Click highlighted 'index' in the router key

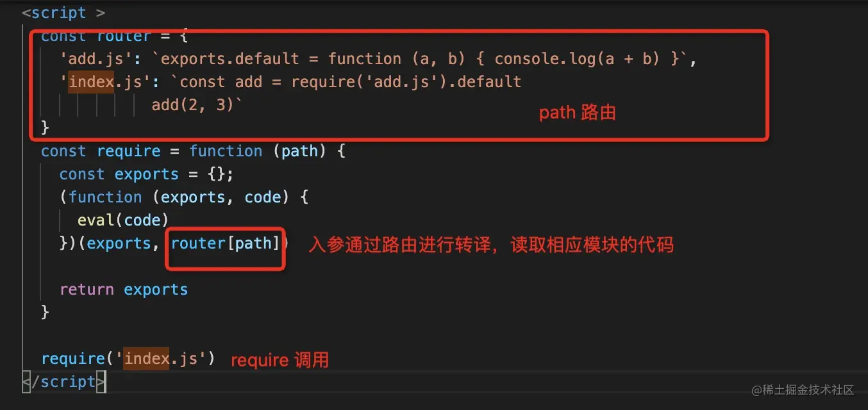91,82
